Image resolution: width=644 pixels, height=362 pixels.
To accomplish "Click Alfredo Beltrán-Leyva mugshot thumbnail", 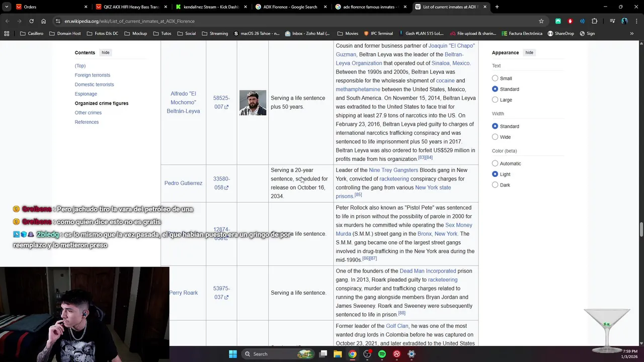I will pos(253,103).
